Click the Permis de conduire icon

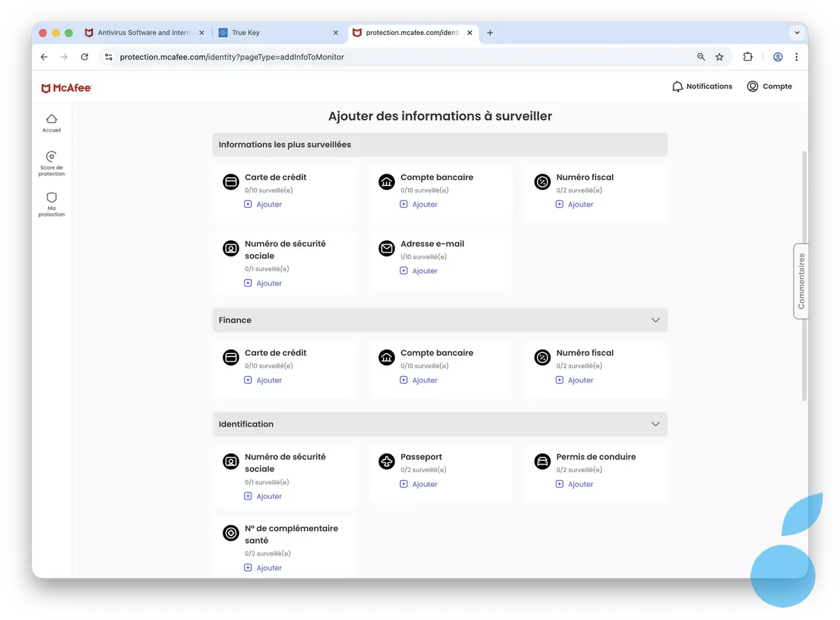coord(542,461)
